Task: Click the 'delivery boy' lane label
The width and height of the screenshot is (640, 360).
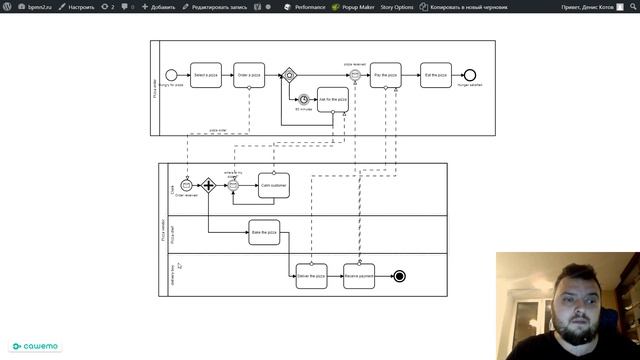Action: [173, 275]
